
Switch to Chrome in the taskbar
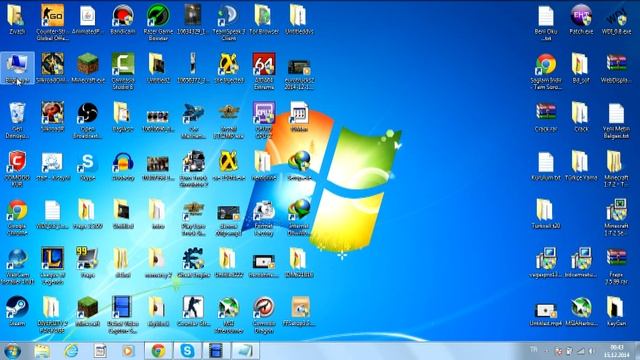click(x=158, y=351)
